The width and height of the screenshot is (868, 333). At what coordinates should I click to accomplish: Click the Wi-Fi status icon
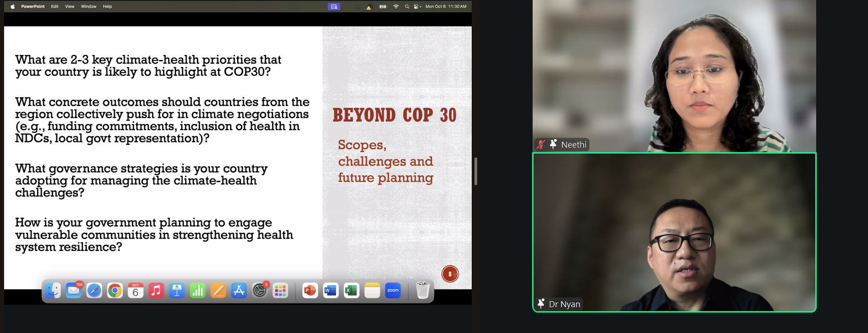tap(396, 6)
